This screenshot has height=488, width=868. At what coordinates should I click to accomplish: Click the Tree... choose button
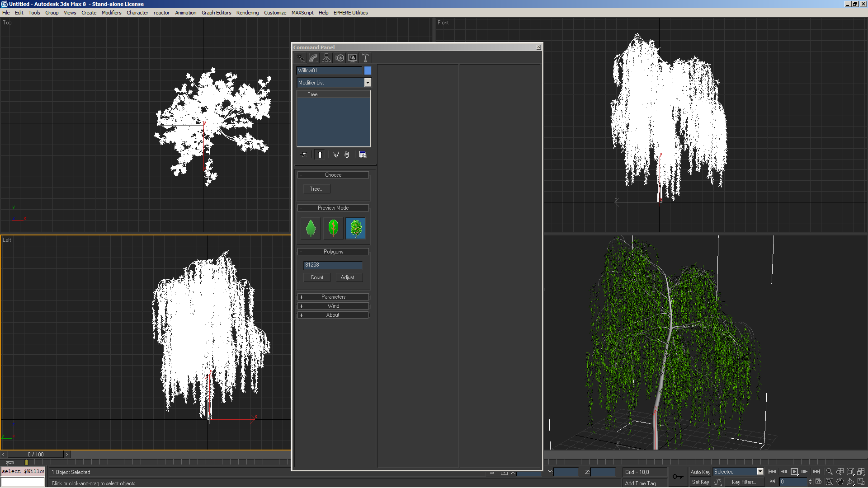coord(316,189)
